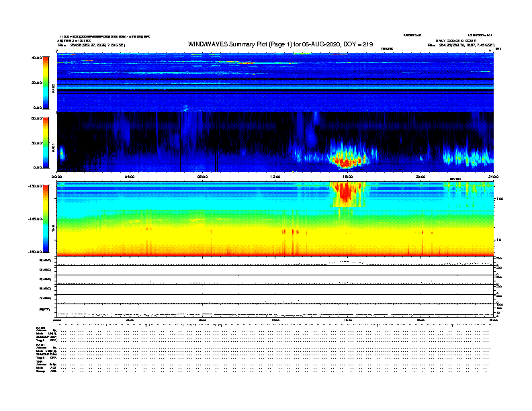Click the 08:00 tick label below RAD1 panel
The image size is (532, 411).
coord(202,177)
